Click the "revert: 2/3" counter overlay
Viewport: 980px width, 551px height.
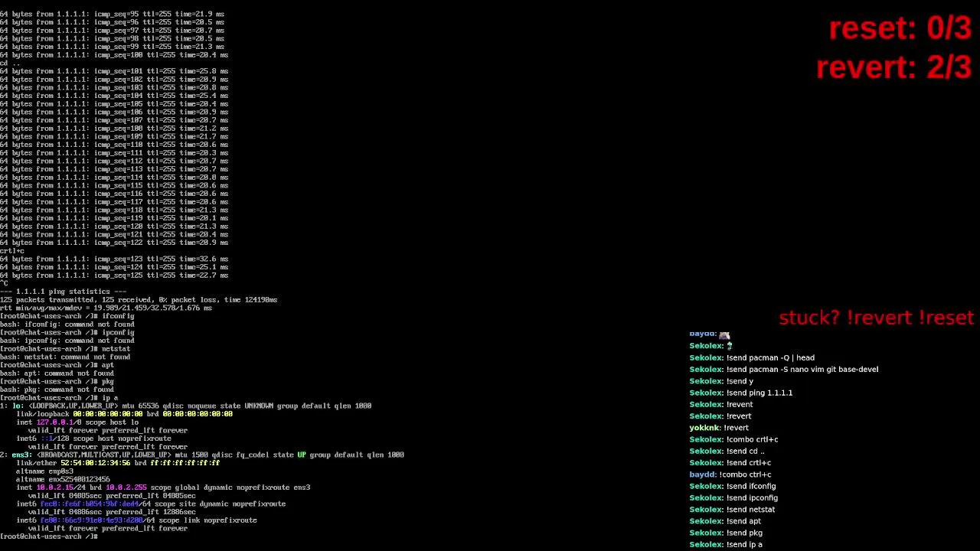tap(893, 67)
